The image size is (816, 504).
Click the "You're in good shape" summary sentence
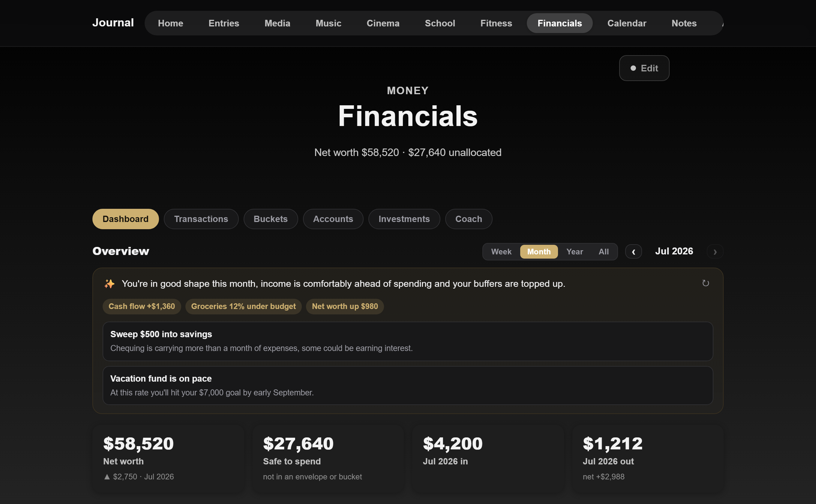[343, 284]
